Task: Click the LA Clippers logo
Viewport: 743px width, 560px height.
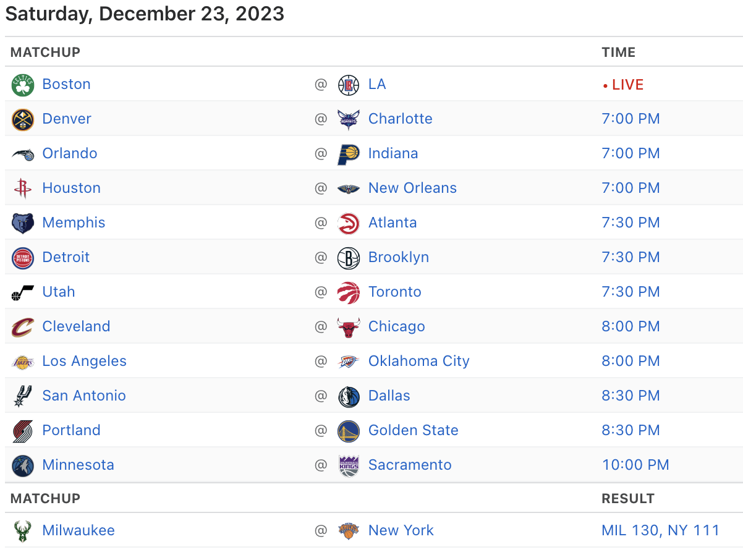Action: [x=349, y=85]
